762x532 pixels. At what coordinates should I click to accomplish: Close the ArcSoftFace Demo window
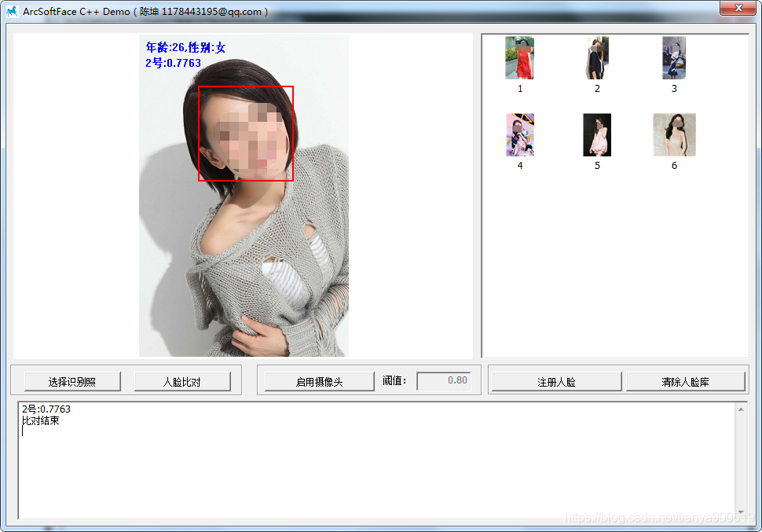pyautogui.click(x=738, y=8)
